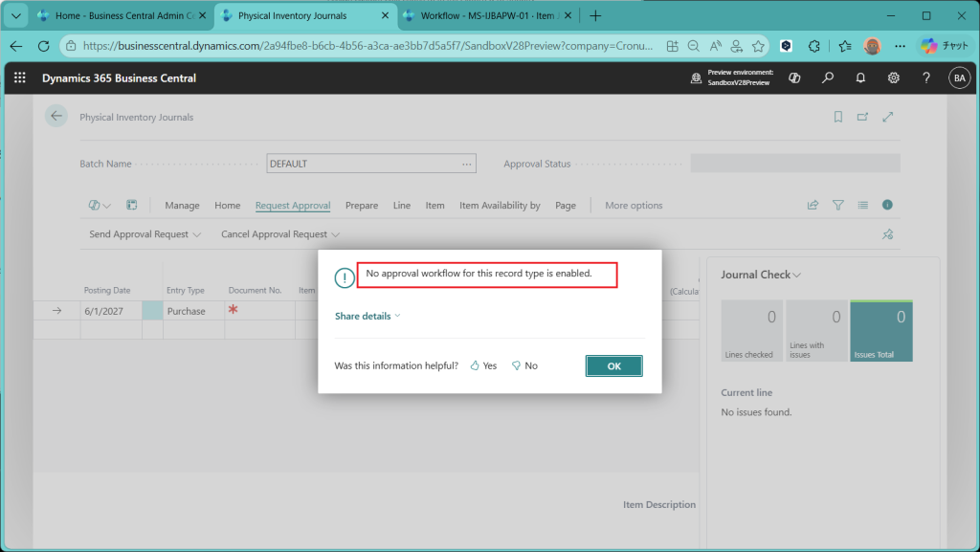Open the Send Approval Request dropdown

pos(145,234)
